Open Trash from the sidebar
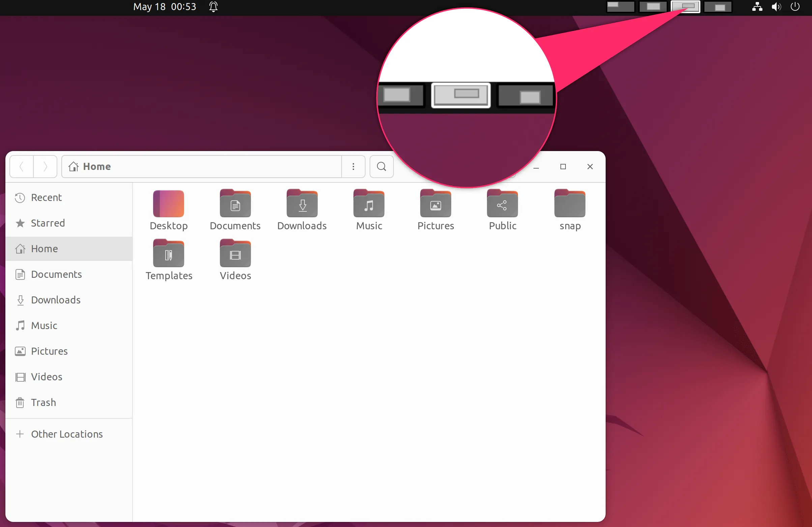 [44, 402]
